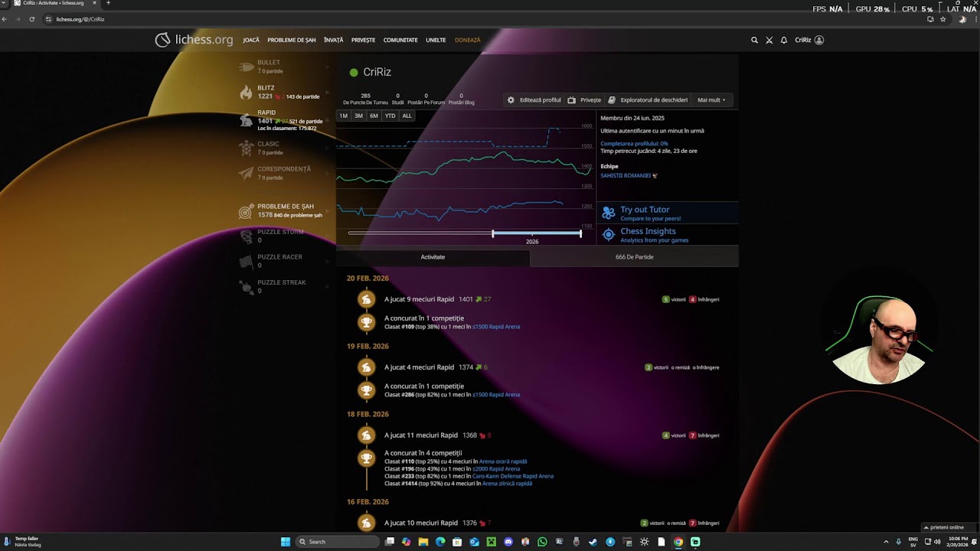Open the Arena zilnică rapidă link
This screenshot has height=551, width=980.
[507, 484]
